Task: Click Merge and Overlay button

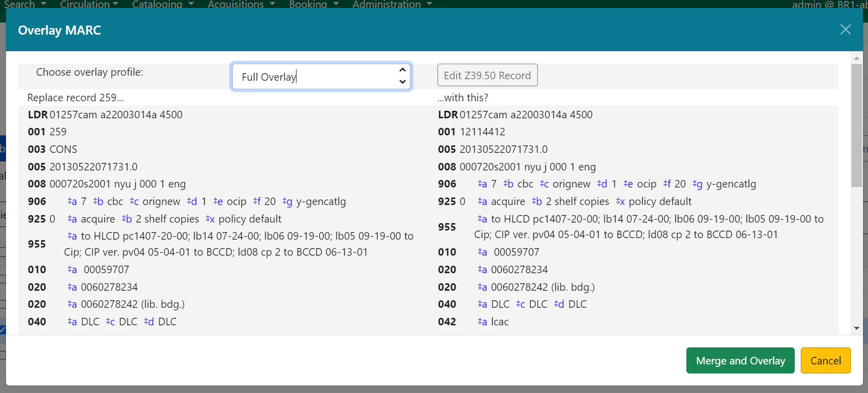Action: [740, 360]
